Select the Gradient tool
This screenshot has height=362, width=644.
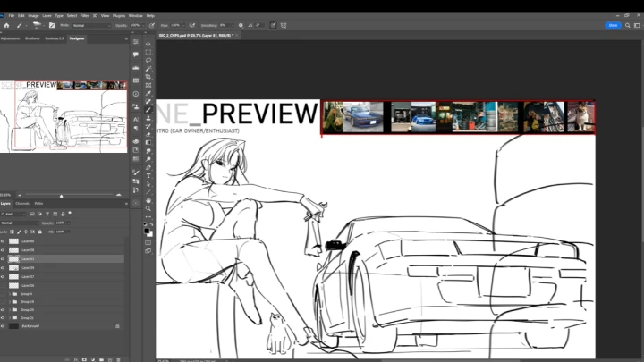point(148,143)
